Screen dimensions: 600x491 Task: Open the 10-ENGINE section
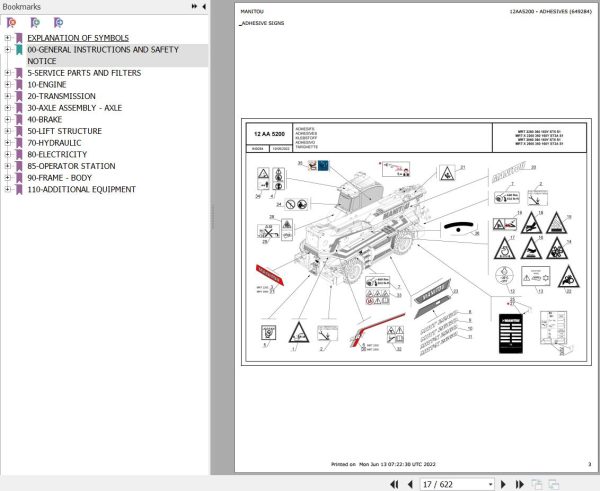[x=47, y=85]
